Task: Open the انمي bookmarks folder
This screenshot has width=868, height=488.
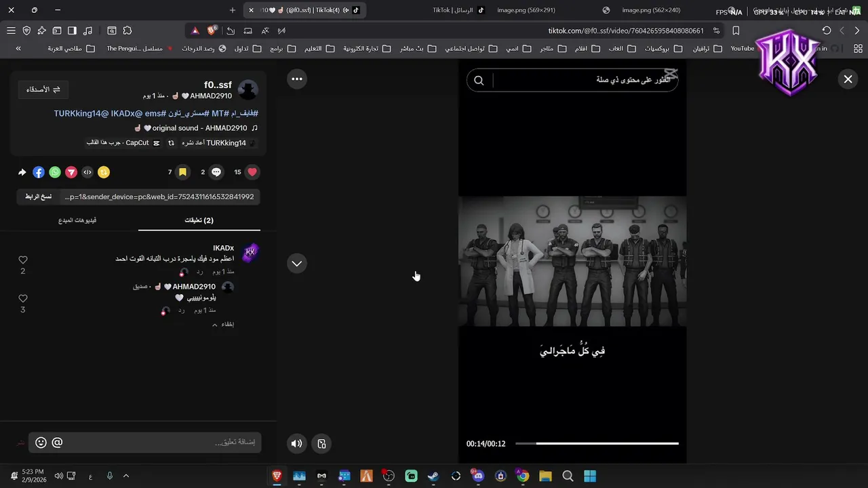Action: coord(519,48)
